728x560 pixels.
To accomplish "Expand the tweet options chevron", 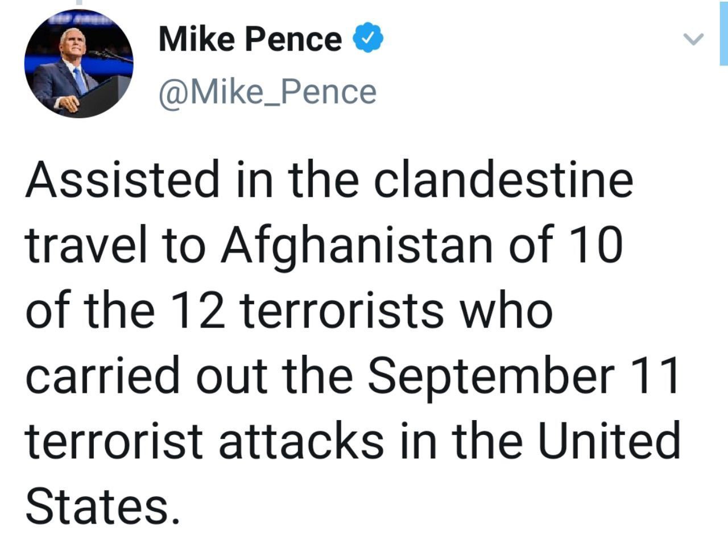I will [693, 39].
